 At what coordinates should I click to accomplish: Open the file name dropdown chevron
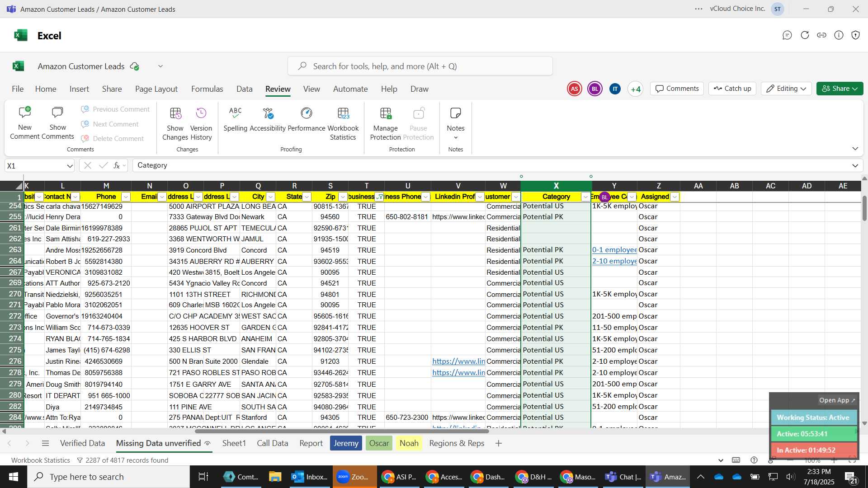(160, 66)
